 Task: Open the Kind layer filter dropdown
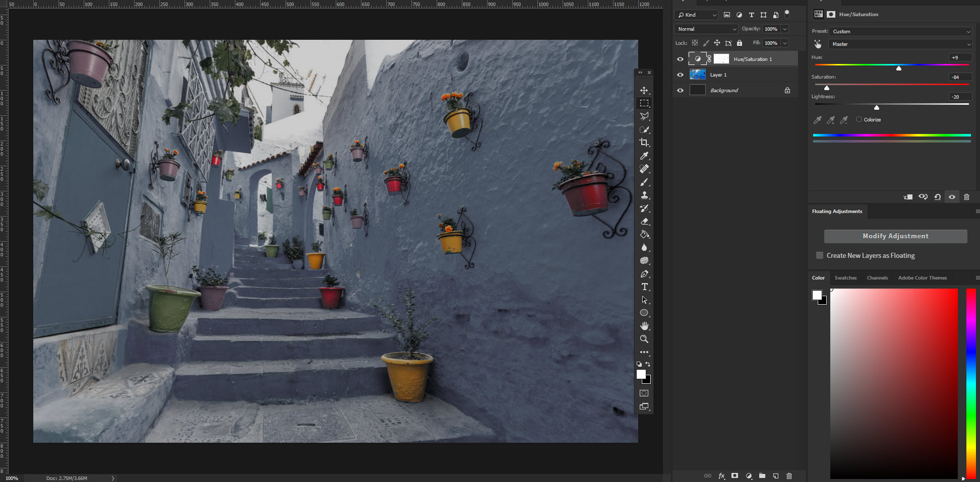696,15
